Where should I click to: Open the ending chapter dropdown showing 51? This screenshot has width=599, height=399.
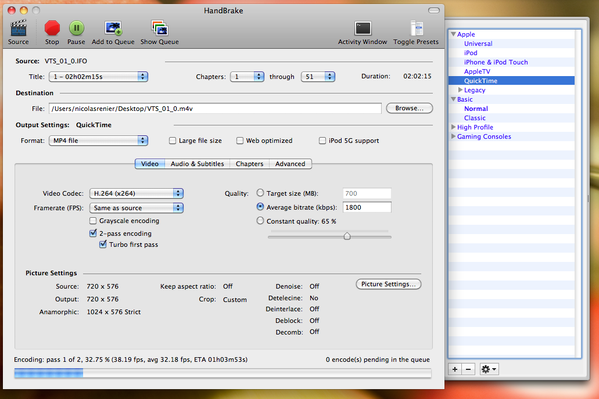pos(318,77)
